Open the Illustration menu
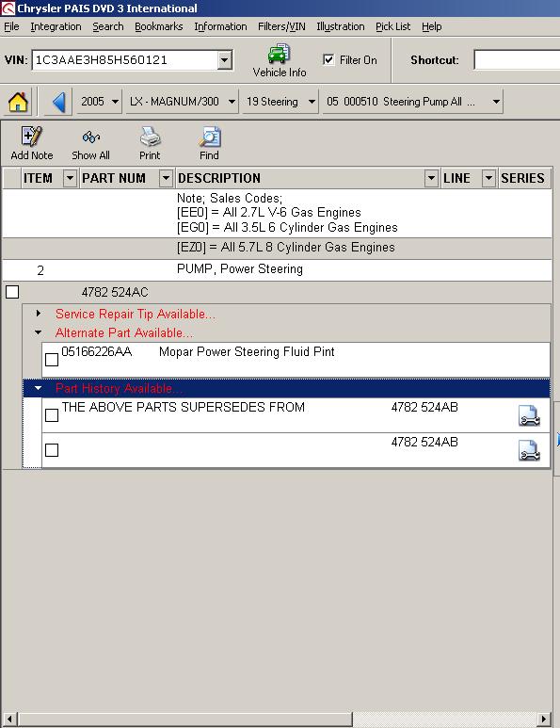Screen dimensions: 560x728 (x=341, y=26)
